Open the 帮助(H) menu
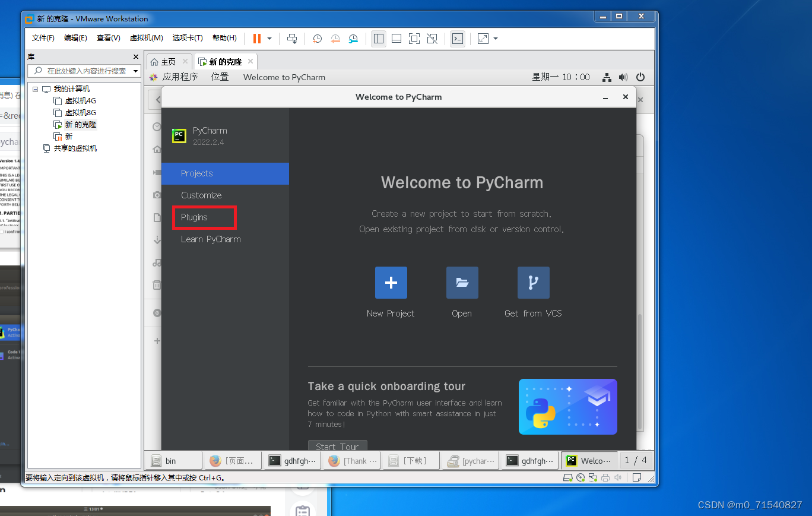 pyautogui.click(x=224, y=38)
